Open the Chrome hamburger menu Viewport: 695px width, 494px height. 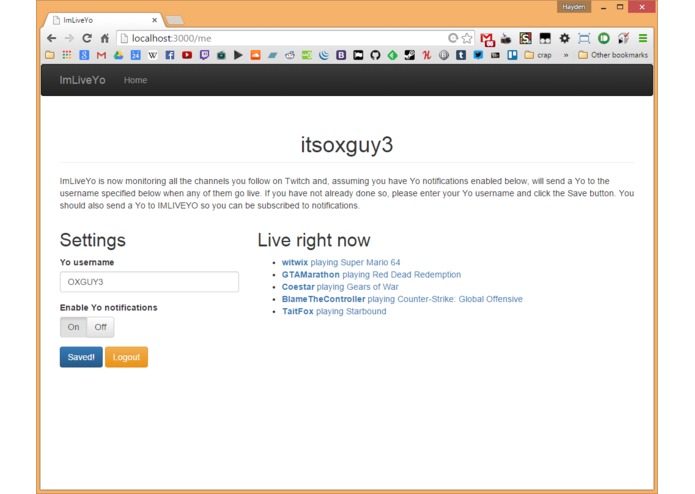[643, 38]
